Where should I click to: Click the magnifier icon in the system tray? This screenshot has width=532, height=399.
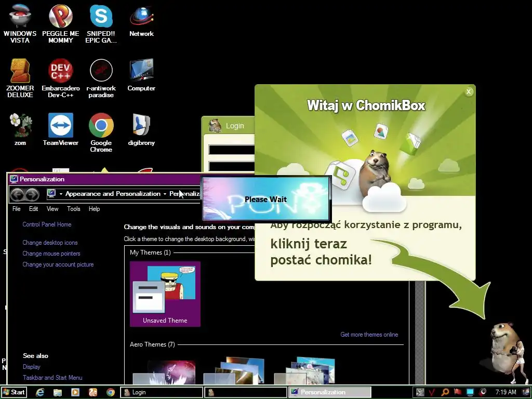pos(445,392)
